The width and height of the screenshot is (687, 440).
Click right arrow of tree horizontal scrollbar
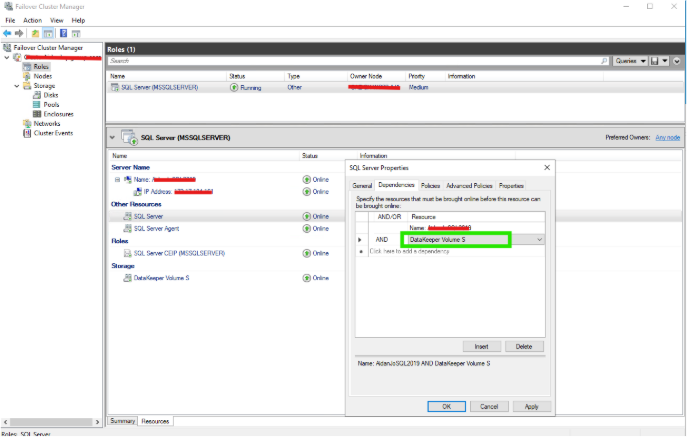coord(97,422)
